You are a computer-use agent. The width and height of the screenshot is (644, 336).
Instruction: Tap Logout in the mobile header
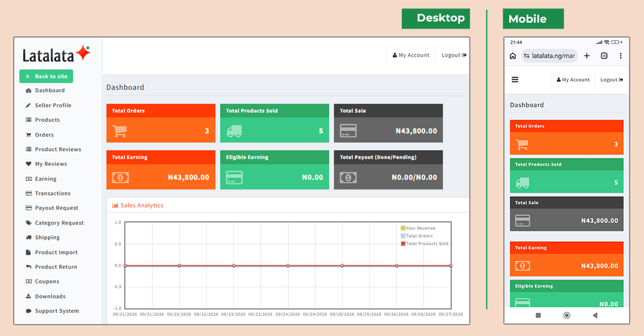coord(612,80)
